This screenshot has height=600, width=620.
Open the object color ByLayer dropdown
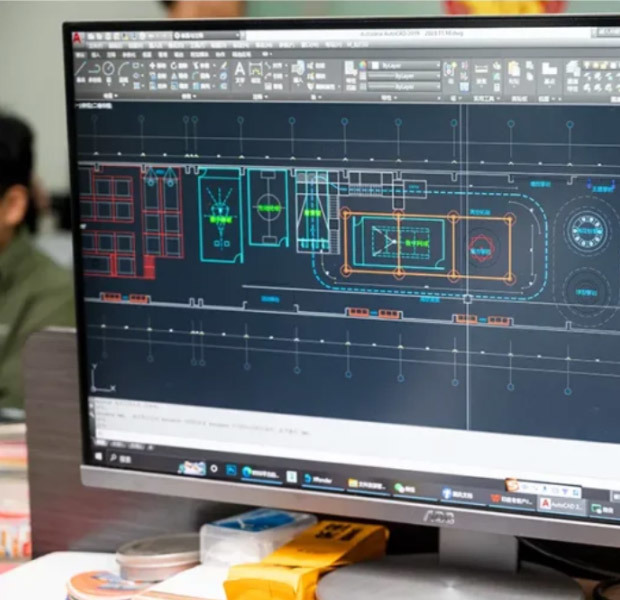coord(405,65)
